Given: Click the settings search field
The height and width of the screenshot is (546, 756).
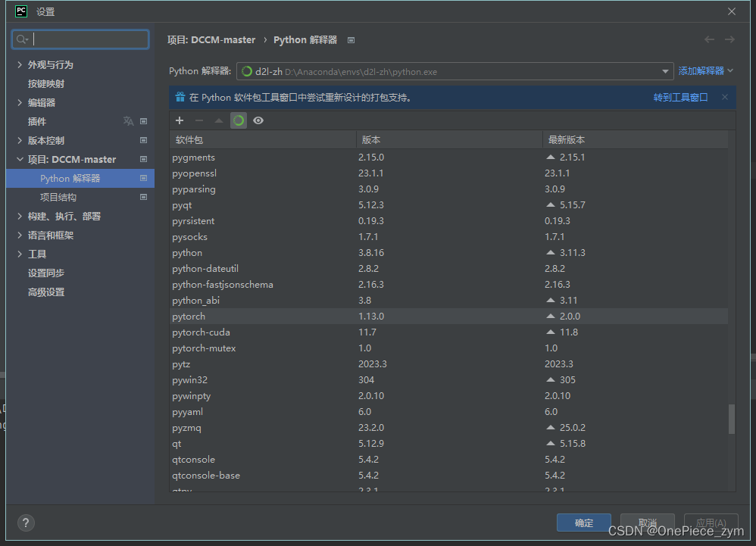Looking at the screenshot, I should (x=80, y=39).
